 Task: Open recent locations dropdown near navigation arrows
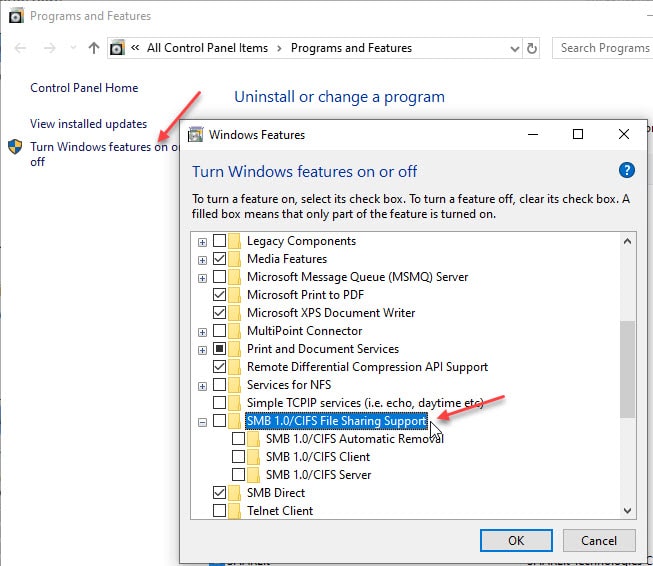tap(73, 48)
